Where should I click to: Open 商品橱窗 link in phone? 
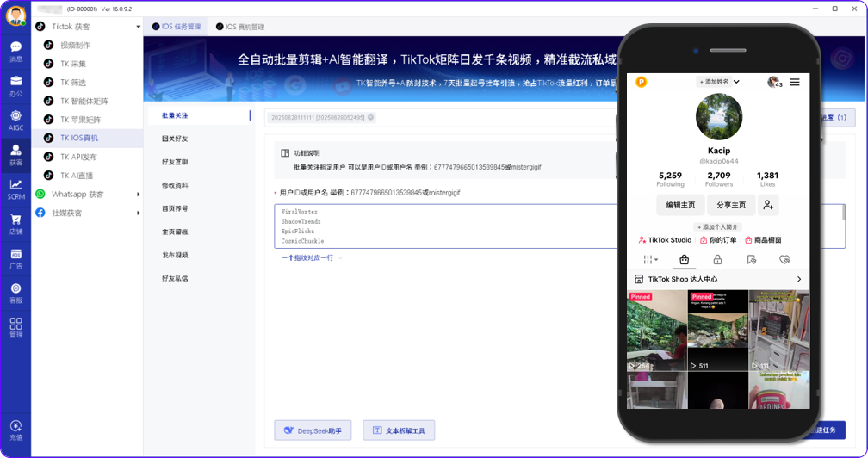(763, 240)
